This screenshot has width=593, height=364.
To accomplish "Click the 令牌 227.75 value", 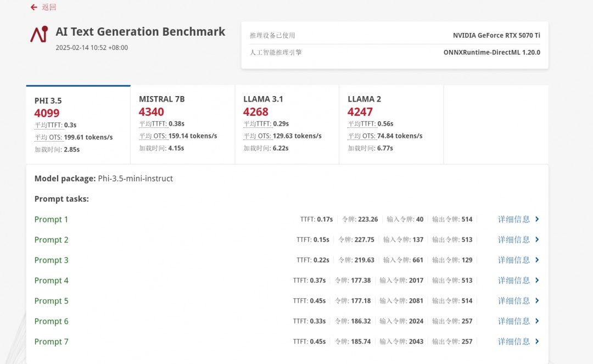I will tap(364, 239).
